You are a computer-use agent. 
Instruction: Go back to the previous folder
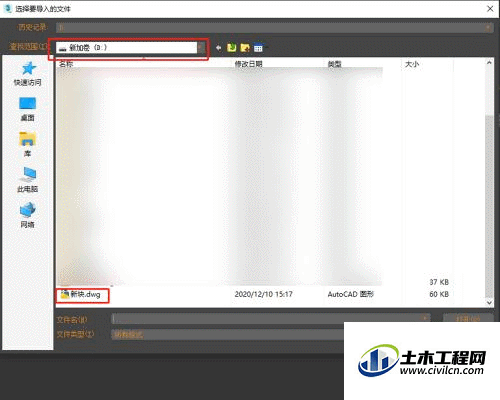(x=218, y=48)
